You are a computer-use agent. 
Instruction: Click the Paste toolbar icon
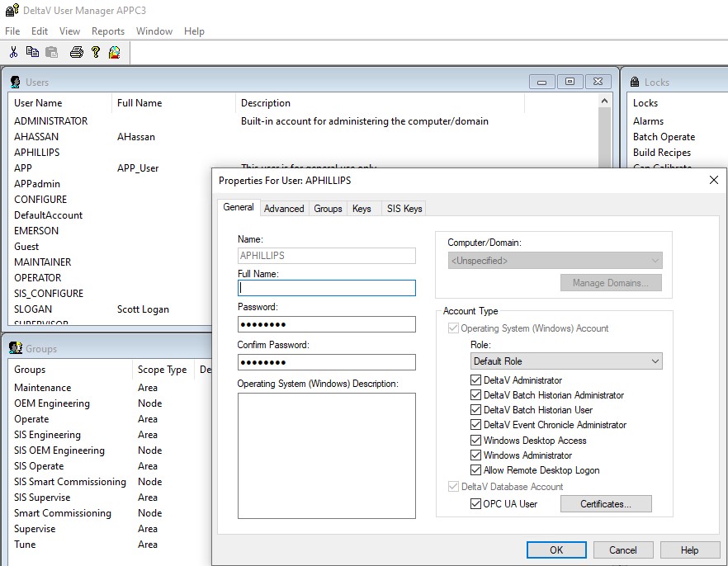coord(51,52)
